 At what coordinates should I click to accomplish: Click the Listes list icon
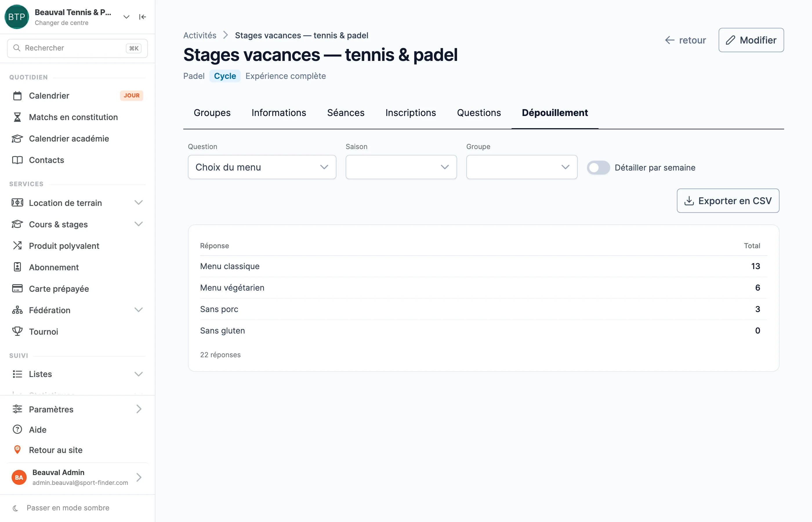coord(17,374)
